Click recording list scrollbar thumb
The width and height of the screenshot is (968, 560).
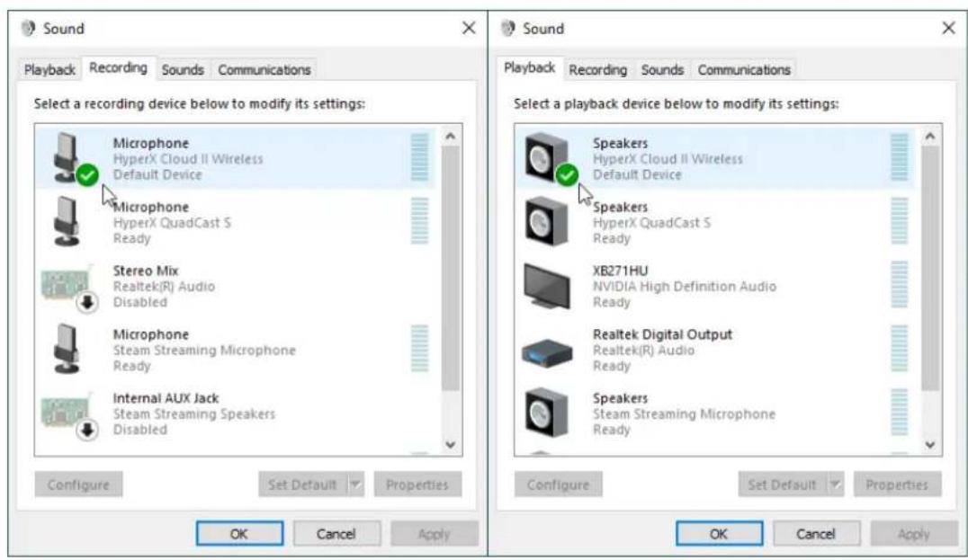[x=451, y=268]
